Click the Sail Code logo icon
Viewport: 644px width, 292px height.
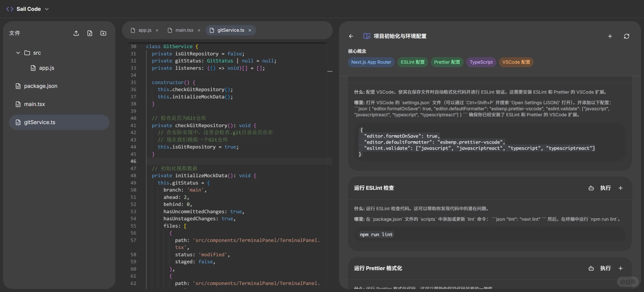coord(10,9)
